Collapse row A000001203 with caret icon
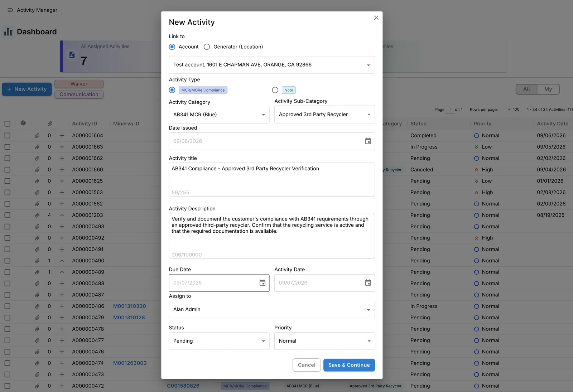 tap(62, 215)
